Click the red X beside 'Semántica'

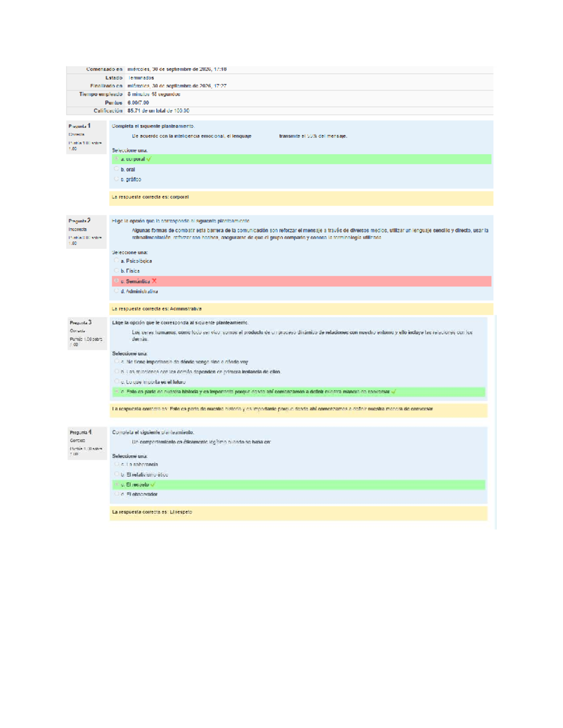point(154,281)
